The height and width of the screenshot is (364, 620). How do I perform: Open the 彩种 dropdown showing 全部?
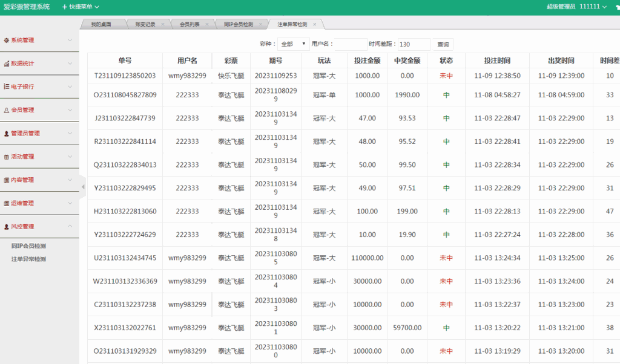[294, 44]
